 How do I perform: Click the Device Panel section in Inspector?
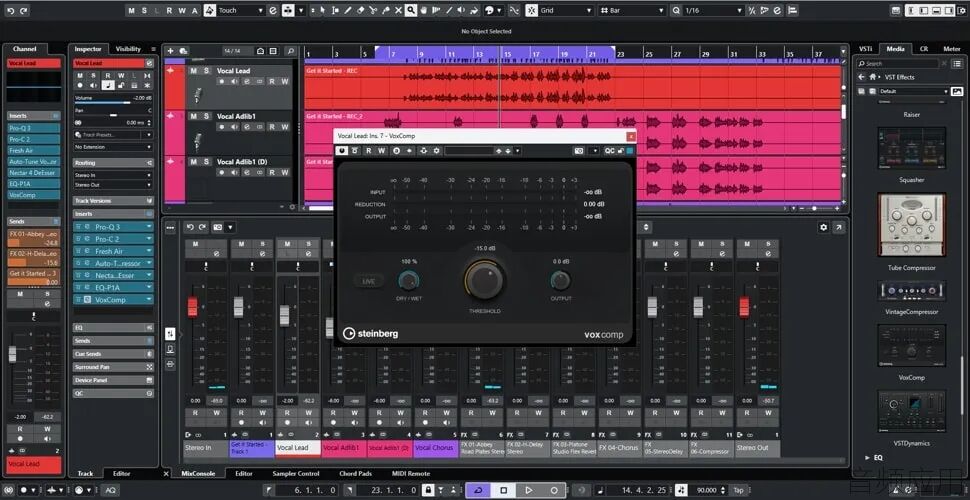[113, 380]
